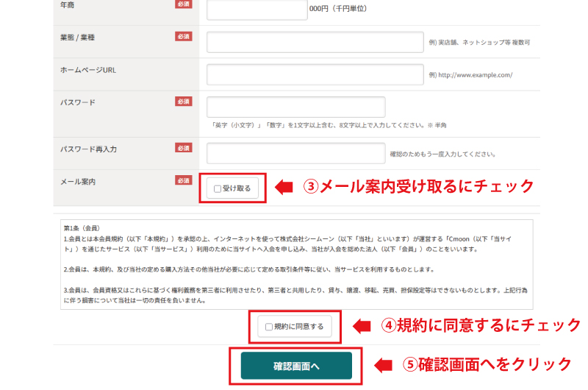Click the 必須 badge in メール案内 row
The height and width of the screenshot is (390, 588).
183,180
